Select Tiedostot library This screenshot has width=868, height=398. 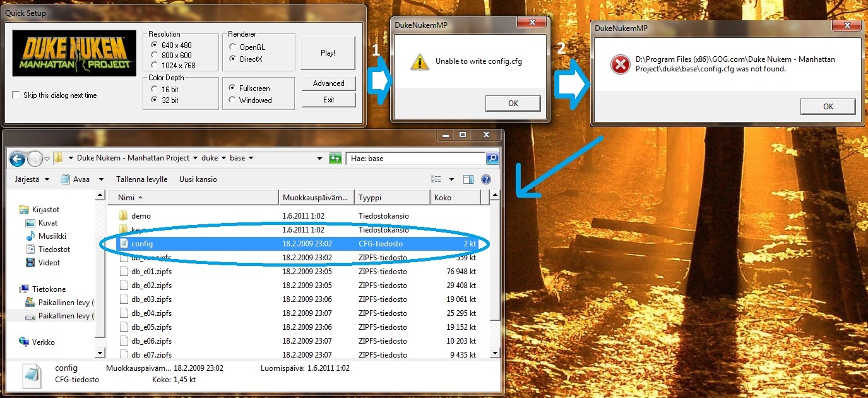tap(54, 250)
